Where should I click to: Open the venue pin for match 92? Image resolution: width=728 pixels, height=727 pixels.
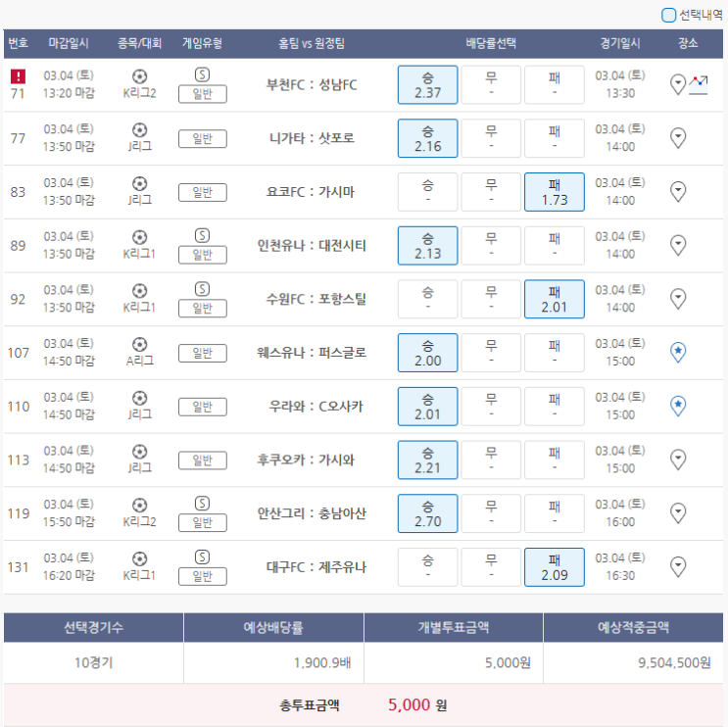tap(678, 299)
